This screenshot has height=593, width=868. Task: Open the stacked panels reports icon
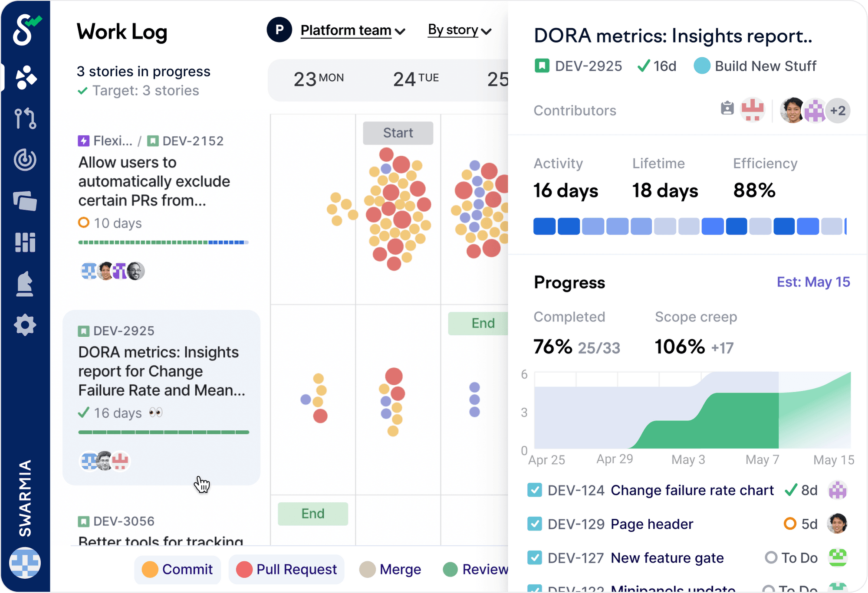(x=26, y=200)
